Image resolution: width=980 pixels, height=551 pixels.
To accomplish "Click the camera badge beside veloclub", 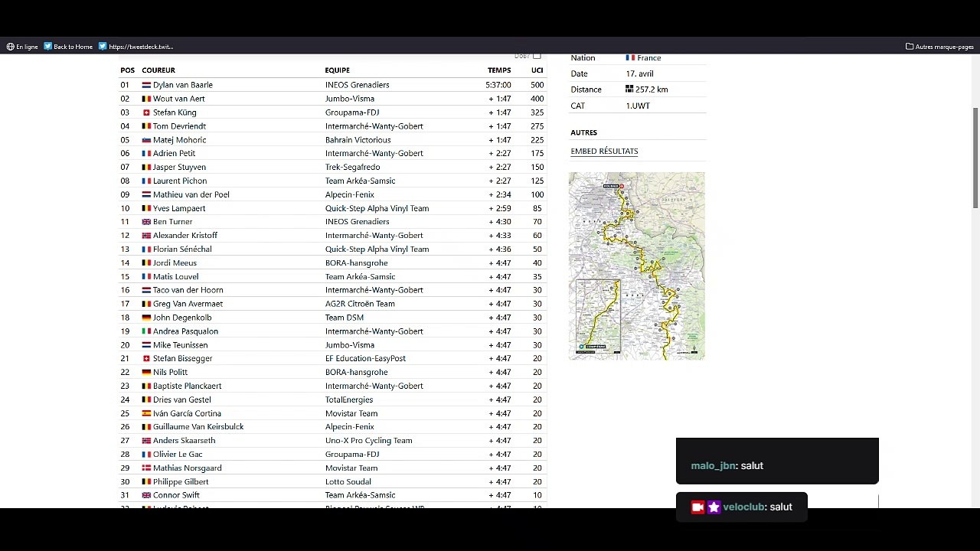I will (x=698, y=507).
